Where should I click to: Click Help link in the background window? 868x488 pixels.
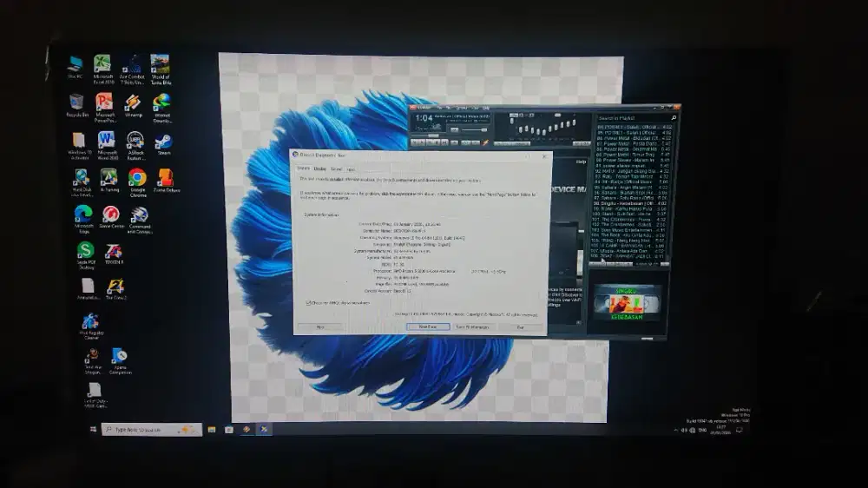point(581,162)
